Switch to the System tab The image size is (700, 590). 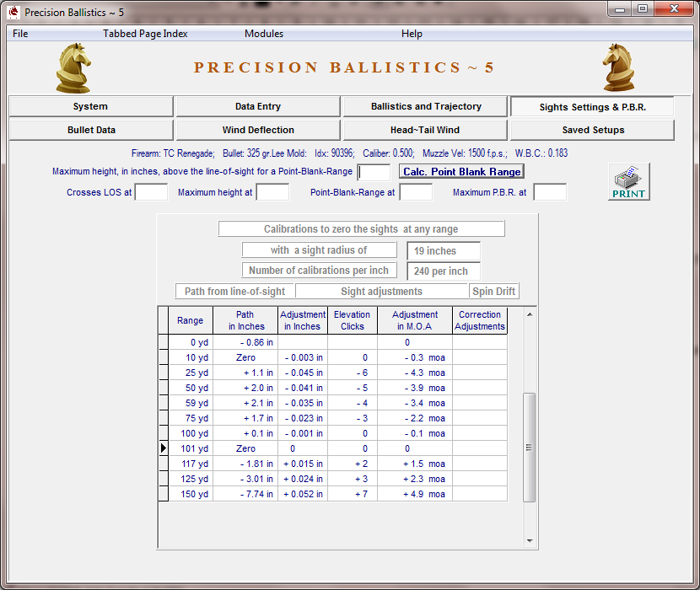[90, 106]
